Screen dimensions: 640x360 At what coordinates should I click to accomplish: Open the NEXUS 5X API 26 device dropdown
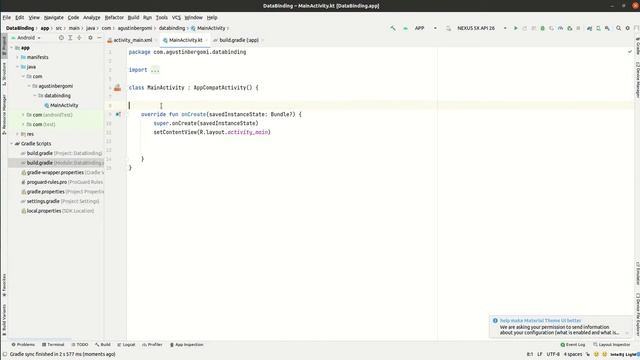click(x=477, y=28)
